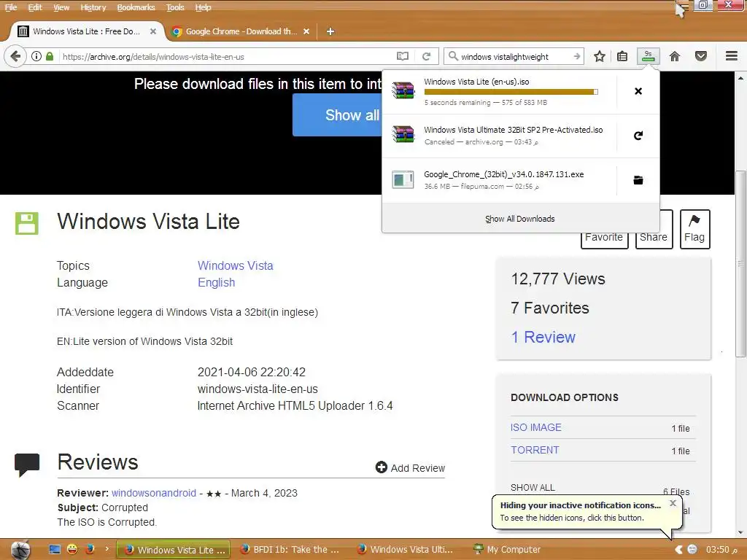747x560 pixels.
Task: Expand quick launch chevron in taskbar
Action: [107, 549]
